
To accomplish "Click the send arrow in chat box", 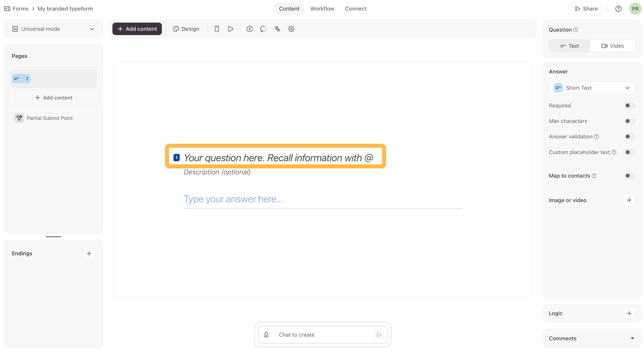I will tap(379, 335).
